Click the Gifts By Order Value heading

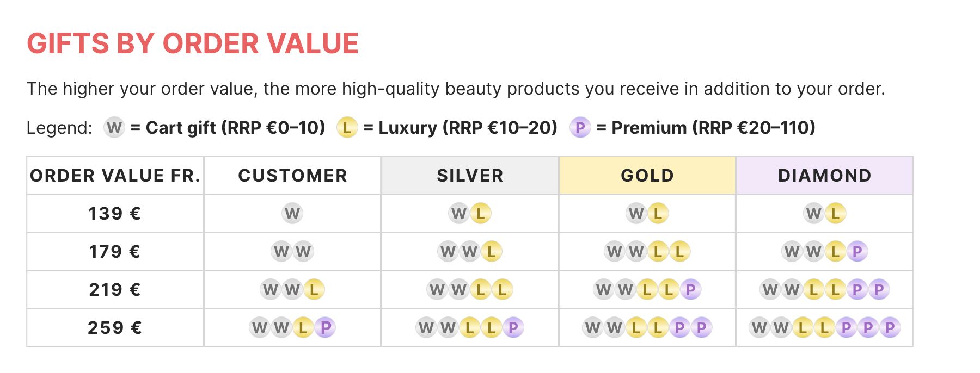click(193, 43)
